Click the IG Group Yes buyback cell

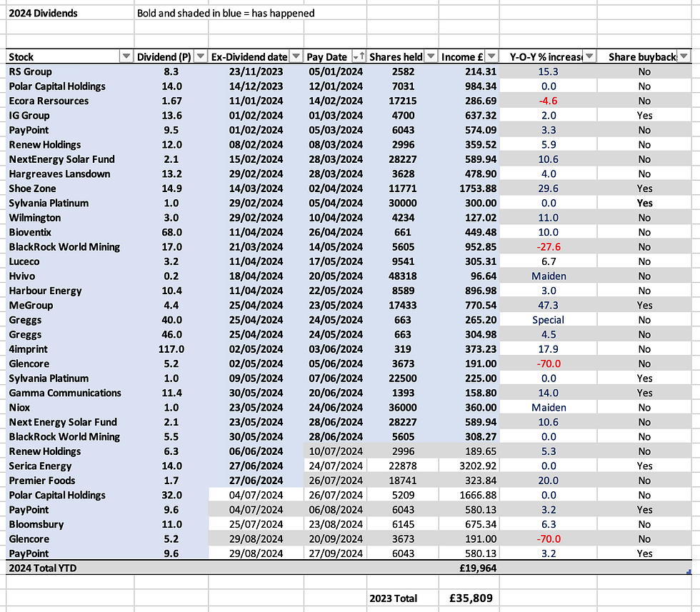point(644,115)
